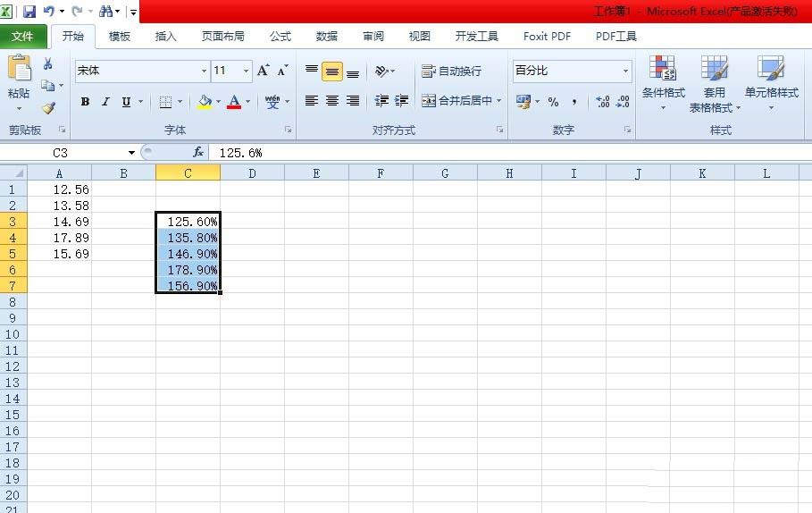Open the 文件 File tab

[x=23, y=37]
